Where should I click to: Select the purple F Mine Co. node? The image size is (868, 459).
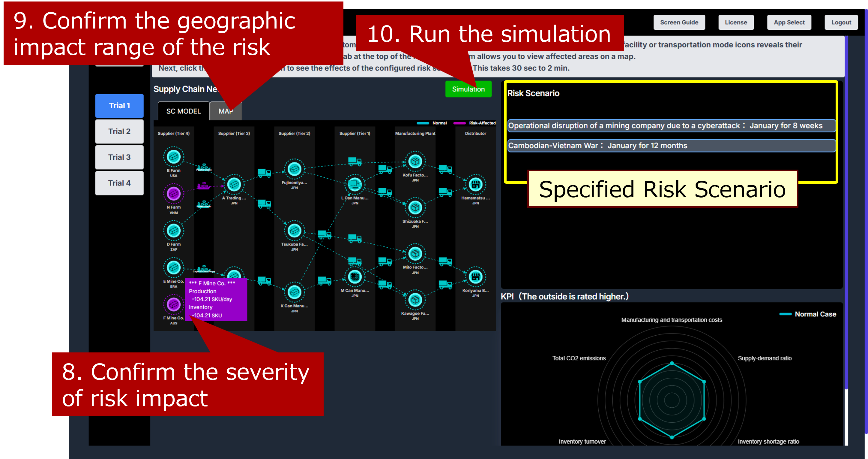pyautogui.click(x=174, y=304)
